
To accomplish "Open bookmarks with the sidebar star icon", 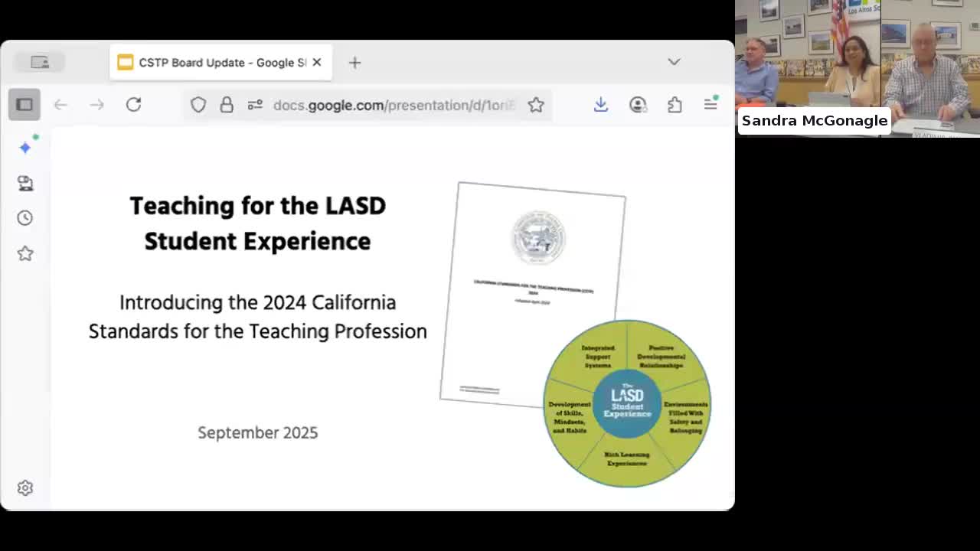I will pyautogui.click(x=24, y=253).
